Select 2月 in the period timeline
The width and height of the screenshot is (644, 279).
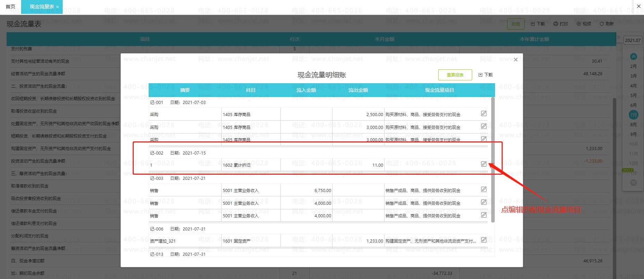tap(633, 66)
